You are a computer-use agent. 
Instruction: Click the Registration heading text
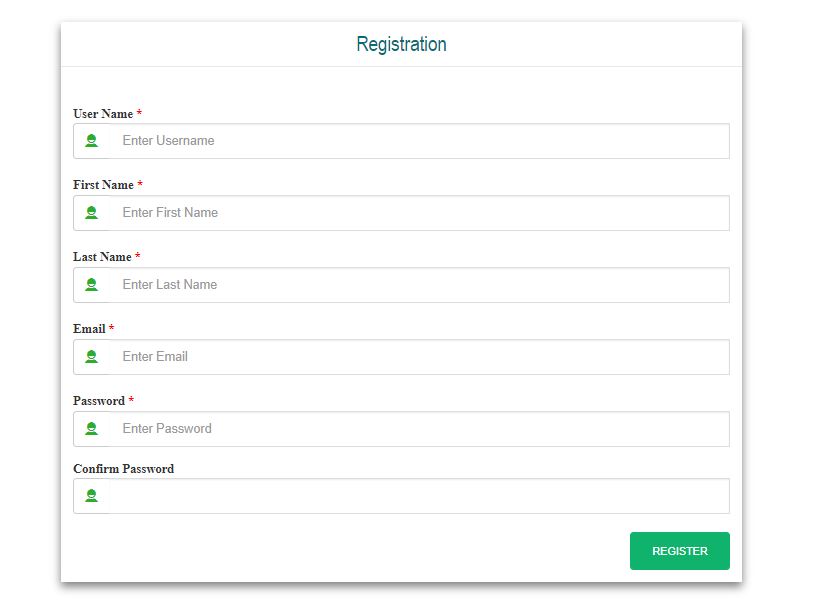click(x=401, y=44)
